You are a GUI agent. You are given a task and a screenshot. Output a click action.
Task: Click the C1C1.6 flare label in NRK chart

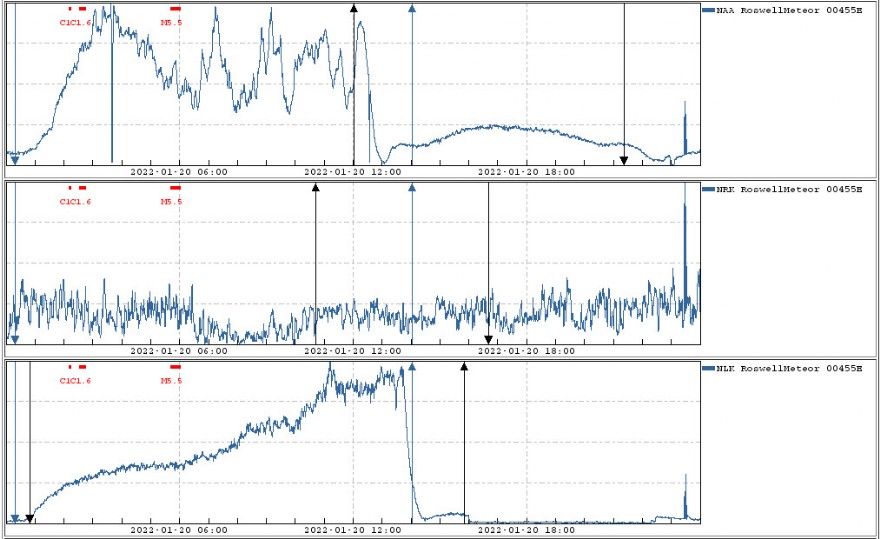click(x=75, y=202)
